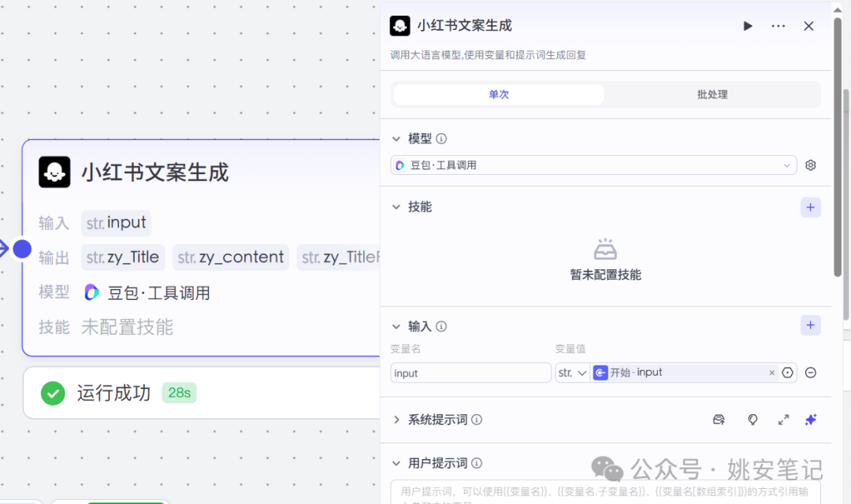Click the input variable name field
The width and height of the screenshot is (851, 504).
(x=470, y=372)
